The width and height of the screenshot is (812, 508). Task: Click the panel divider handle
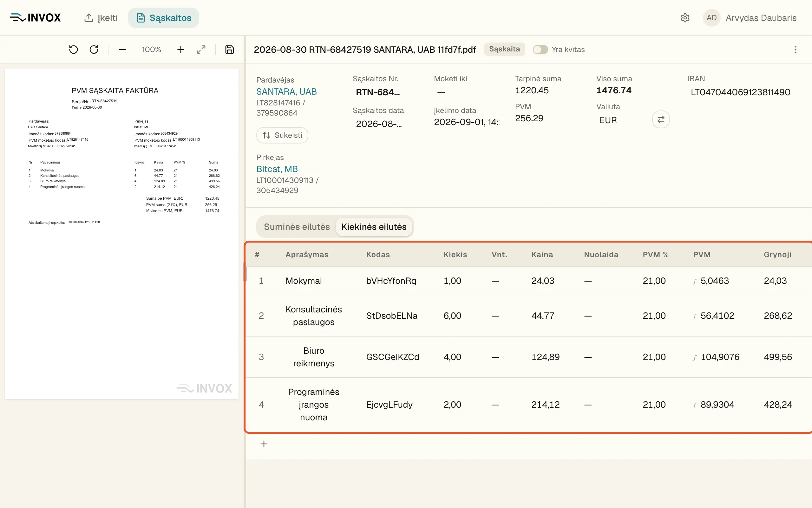[245, 272]
